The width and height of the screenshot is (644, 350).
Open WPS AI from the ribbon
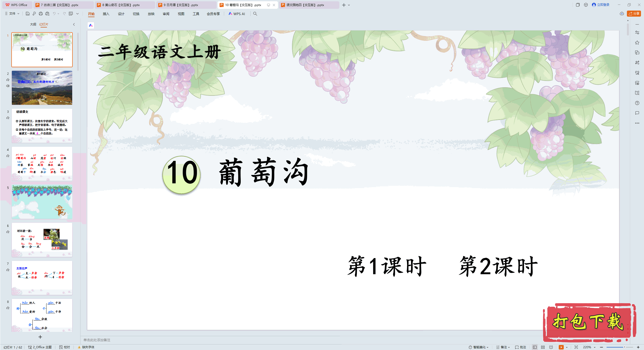tap(237, 14)
